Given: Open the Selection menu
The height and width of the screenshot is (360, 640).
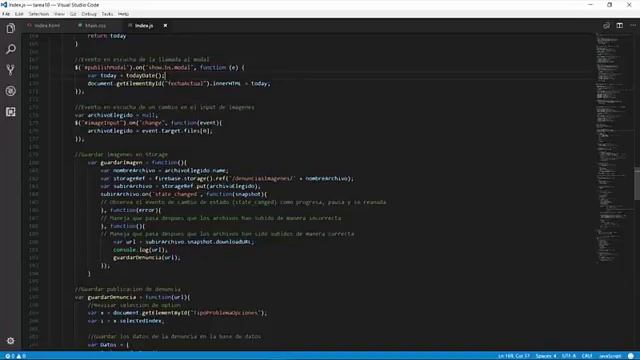Looking at the screenshot, I should tap(39, 14).
